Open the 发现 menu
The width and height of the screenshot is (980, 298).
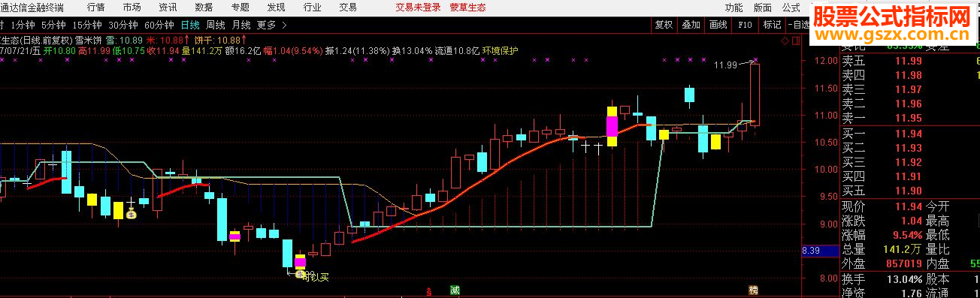276,7
